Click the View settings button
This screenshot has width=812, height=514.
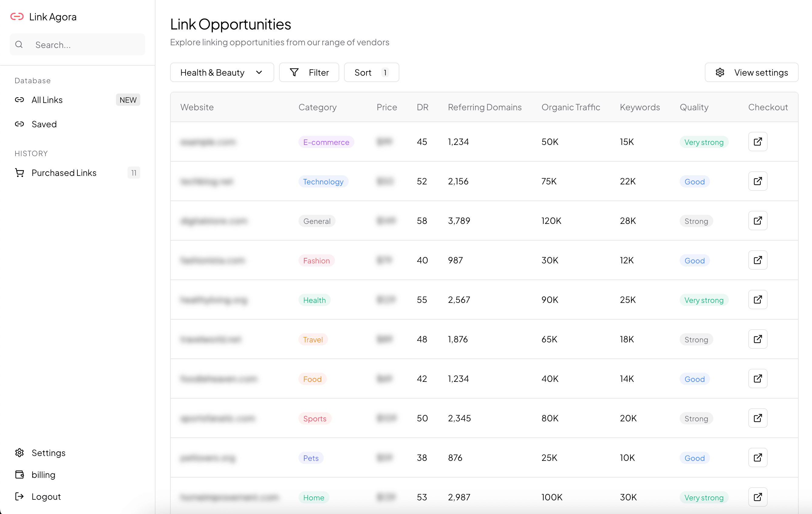(751, 72)
